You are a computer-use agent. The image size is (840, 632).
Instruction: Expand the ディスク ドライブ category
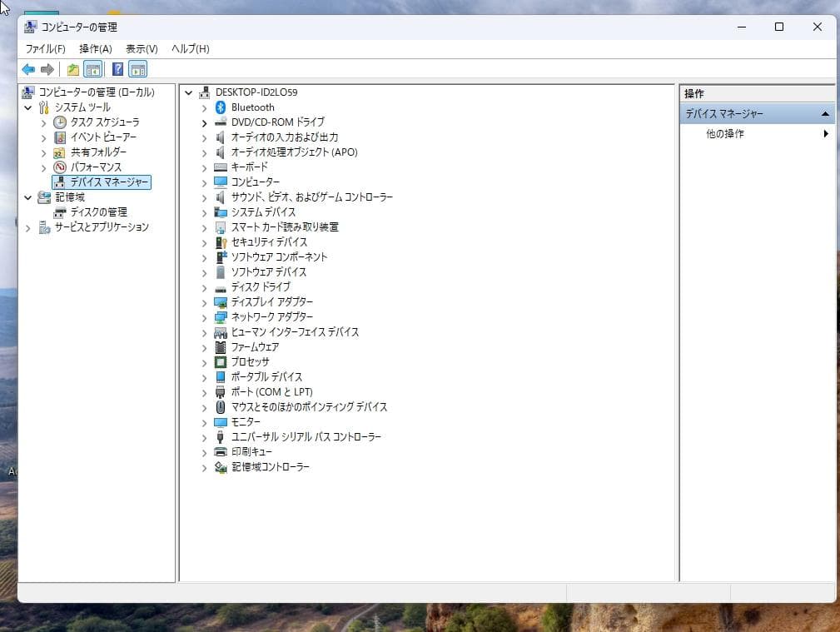pos(204,288)
